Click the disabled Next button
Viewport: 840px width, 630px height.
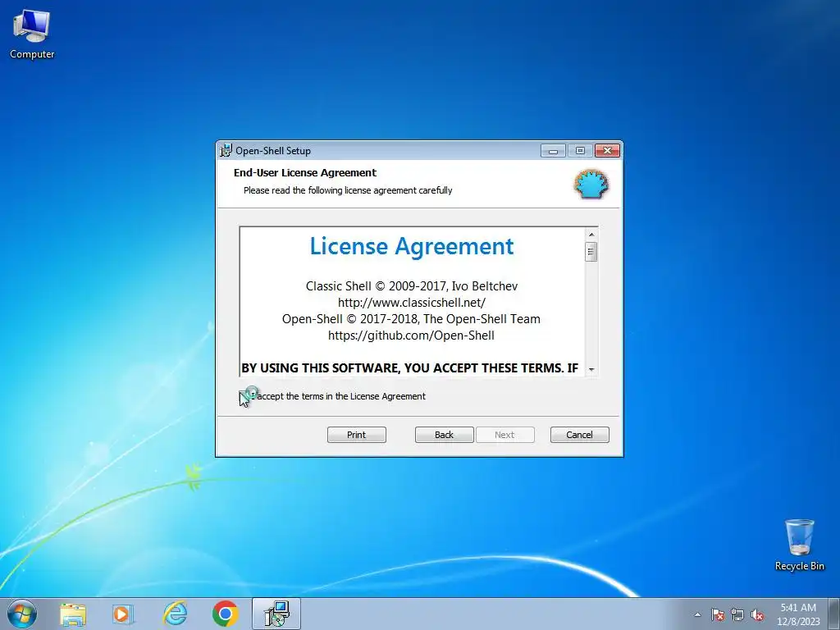[x=504, y=435]
